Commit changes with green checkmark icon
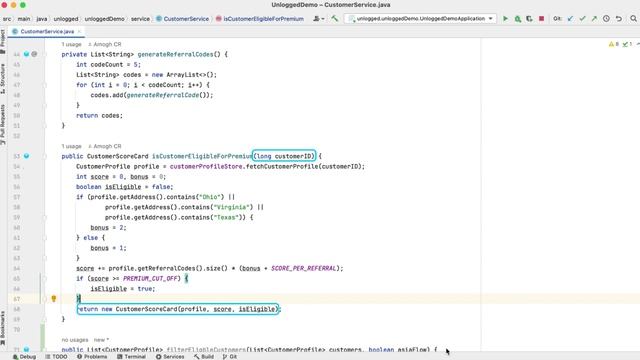The height and width of the screenshot is (360, 640). (x=582, y=19)
